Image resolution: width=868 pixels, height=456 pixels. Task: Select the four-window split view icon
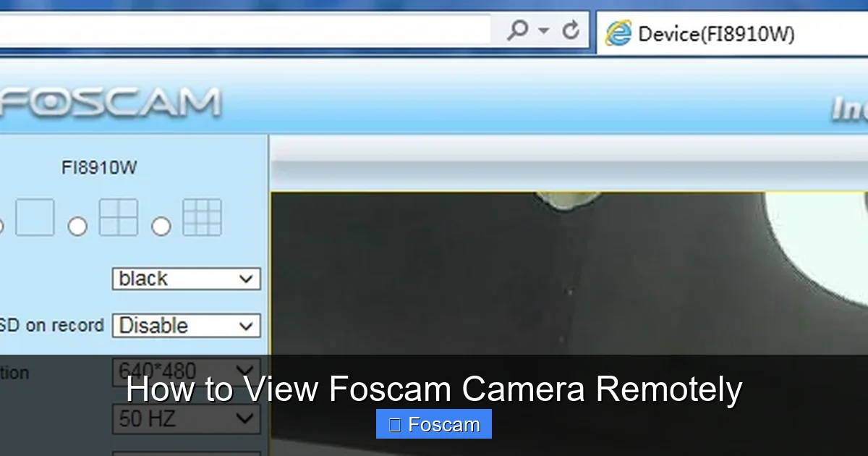[x=118, y=217]
